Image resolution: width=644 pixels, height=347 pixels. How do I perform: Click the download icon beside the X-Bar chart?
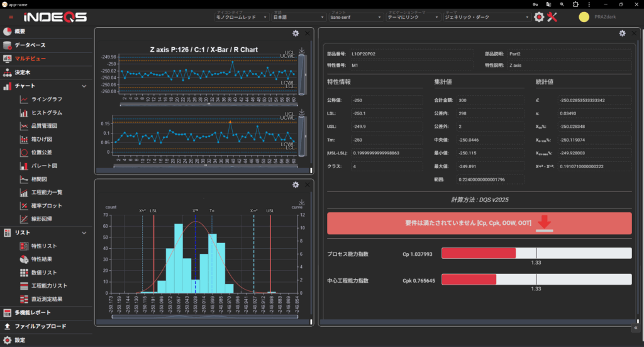click(302, 51)
